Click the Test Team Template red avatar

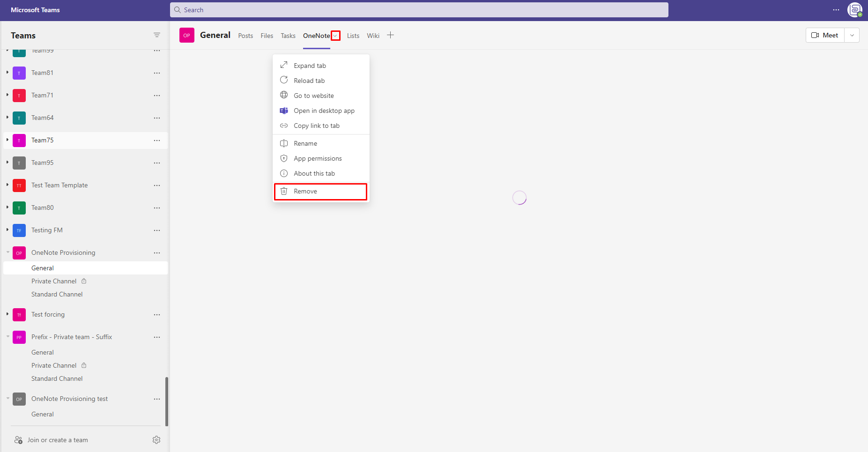click(x=19, y=185)
